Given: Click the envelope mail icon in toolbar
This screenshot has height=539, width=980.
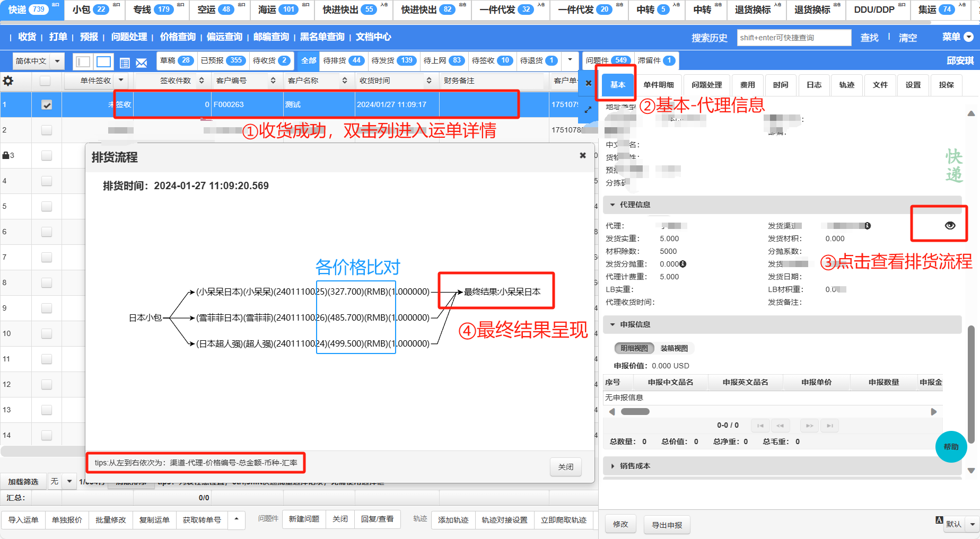Looking at the screenshot, I should (141, 63).
